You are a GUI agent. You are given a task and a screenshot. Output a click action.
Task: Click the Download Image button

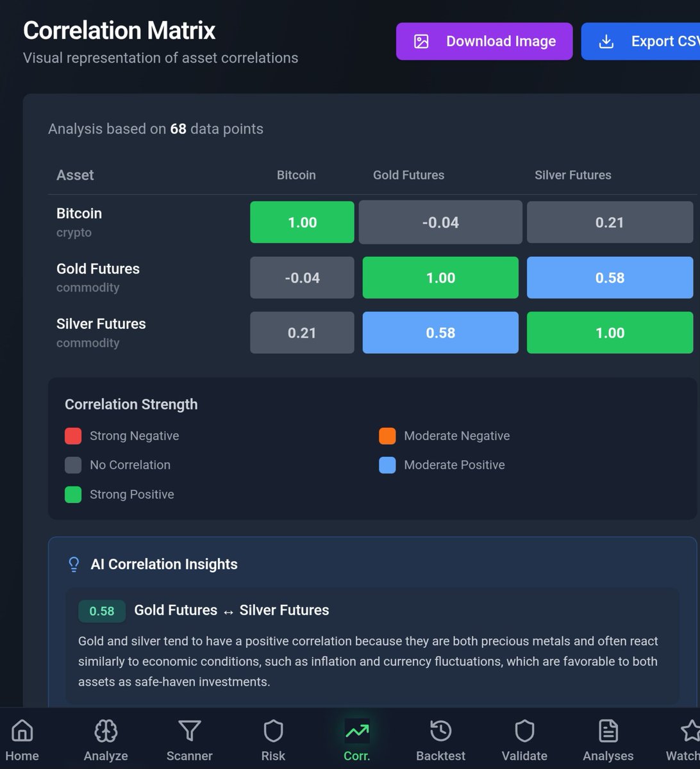[484, 41]
